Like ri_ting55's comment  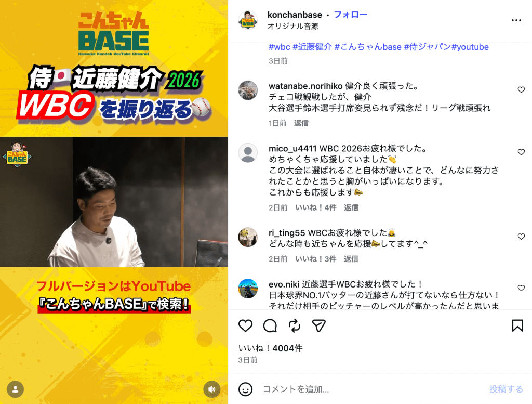(521, 237)
